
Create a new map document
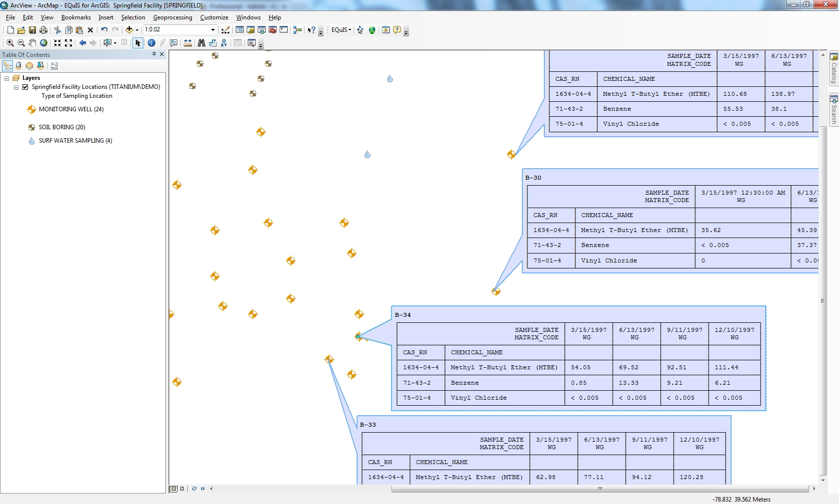10,30
